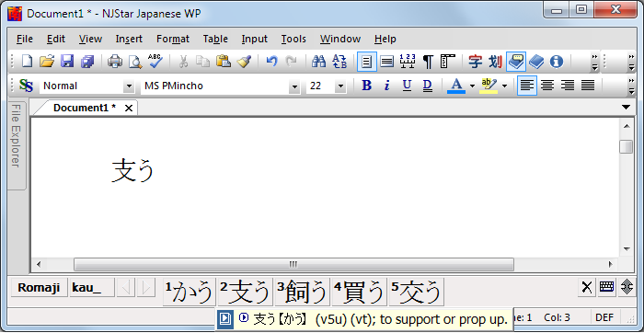Click the horizontal scrollbar thumb

pos(293,264)
